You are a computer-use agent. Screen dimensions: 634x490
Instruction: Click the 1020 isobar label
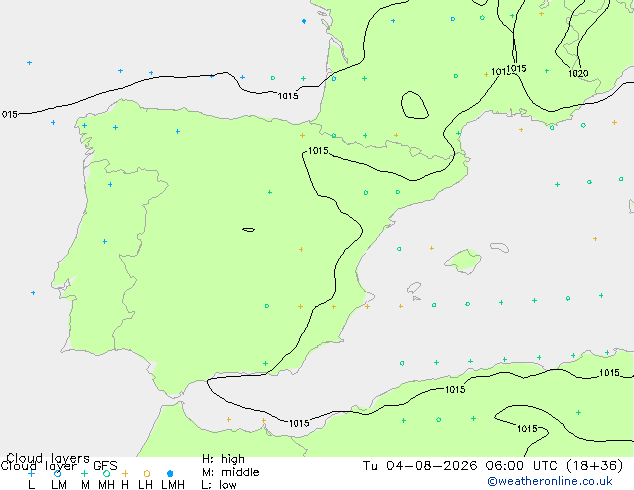(x=578, y=73)
